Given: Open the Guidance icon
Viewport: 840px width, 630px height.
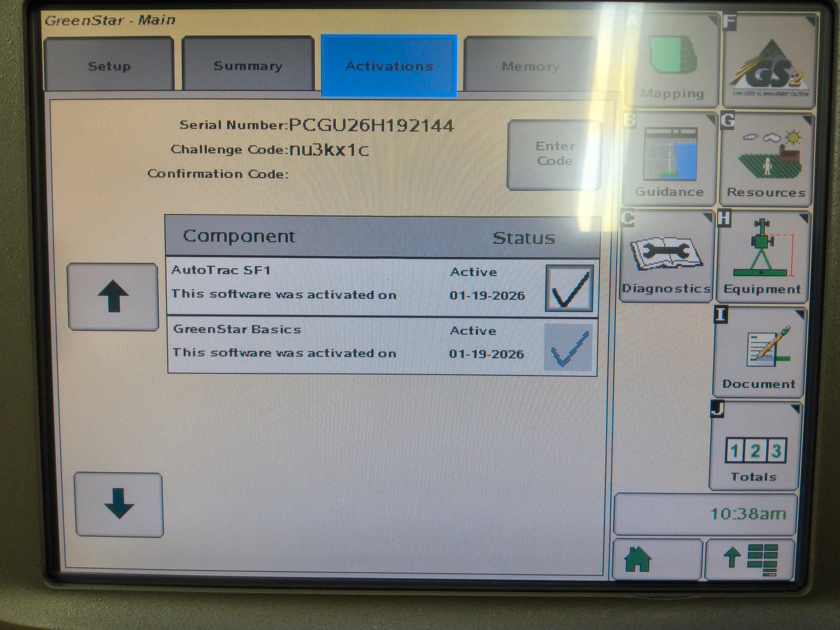Looking at the screenshot, I should pyautogui.click(x=669, y=159).
